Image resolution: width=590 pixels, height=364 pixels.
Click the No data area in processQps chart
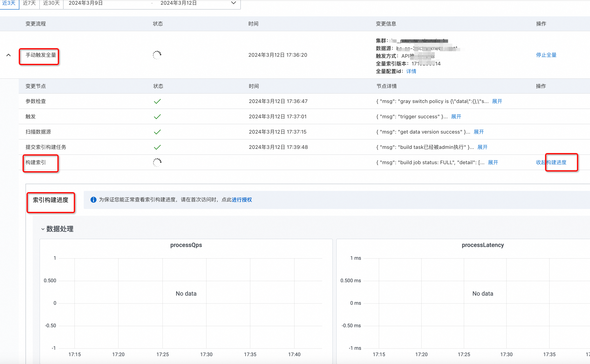(186, 294)
